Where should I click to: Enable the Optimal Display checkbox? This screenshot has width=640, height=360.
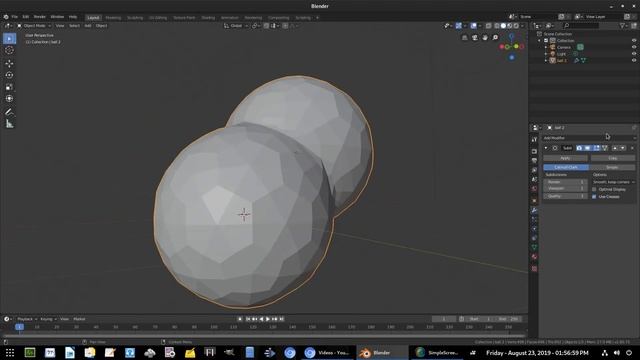(x=594, y=189)
